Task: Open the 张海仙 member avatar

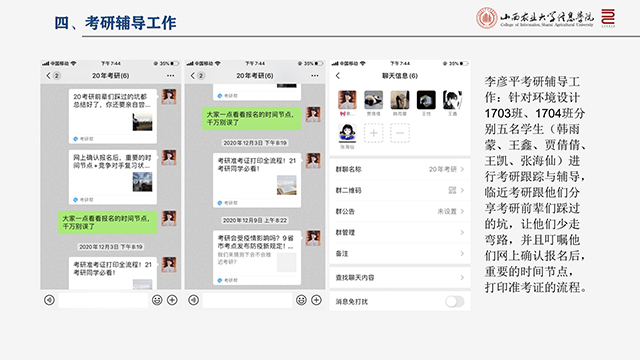Action: click(x=347, y=133)
